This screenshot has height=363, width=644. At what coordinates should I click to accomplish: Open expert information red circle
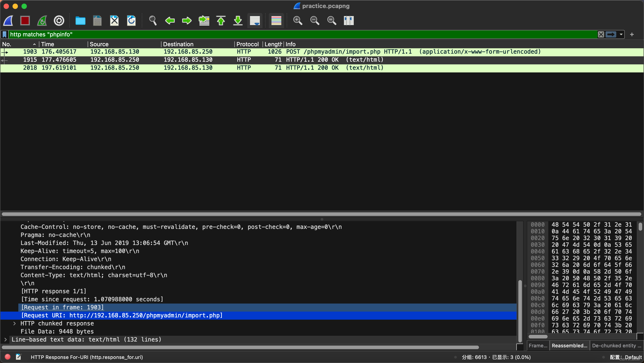8,357
